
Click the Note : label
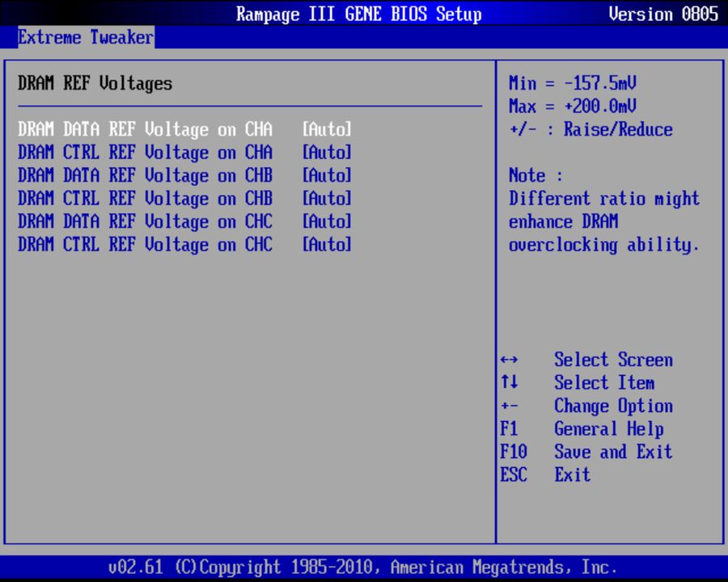tap(535, 175)
